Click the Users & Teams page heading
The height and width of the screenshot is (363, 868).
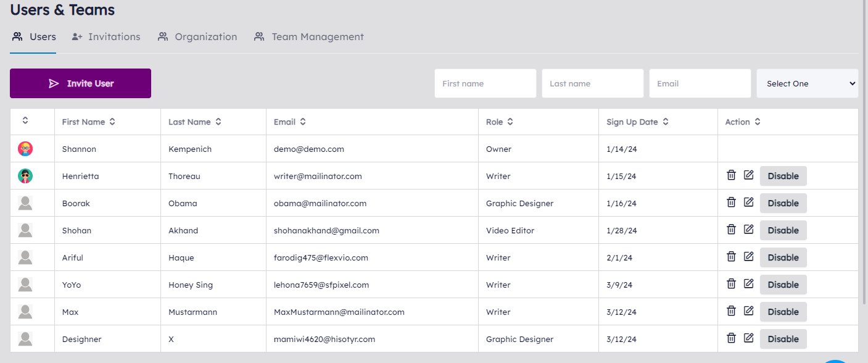point(62,10)
